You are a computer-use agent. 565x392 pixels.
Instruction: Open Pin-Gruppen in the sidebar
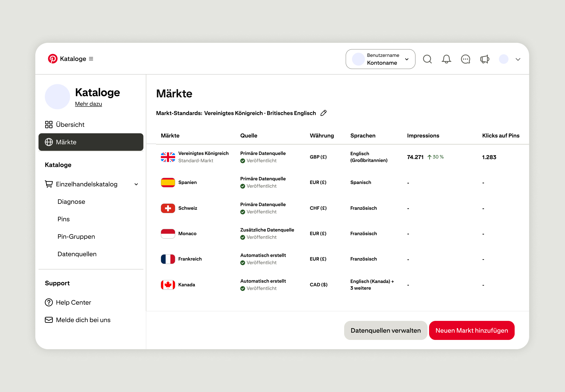click(76, 237)
